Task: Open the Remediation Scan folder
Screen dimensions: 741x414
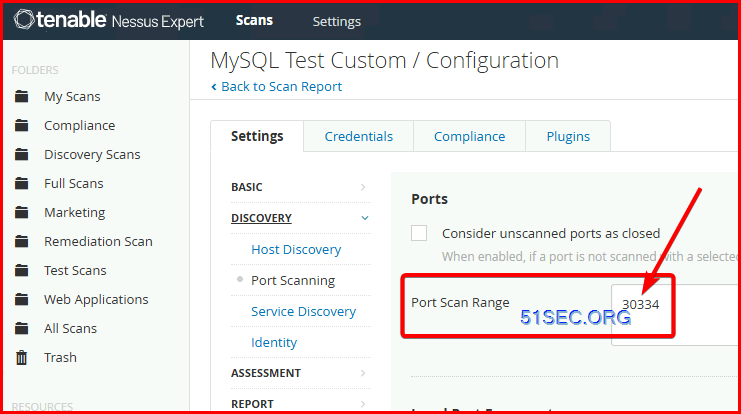Action: (98, 242)
